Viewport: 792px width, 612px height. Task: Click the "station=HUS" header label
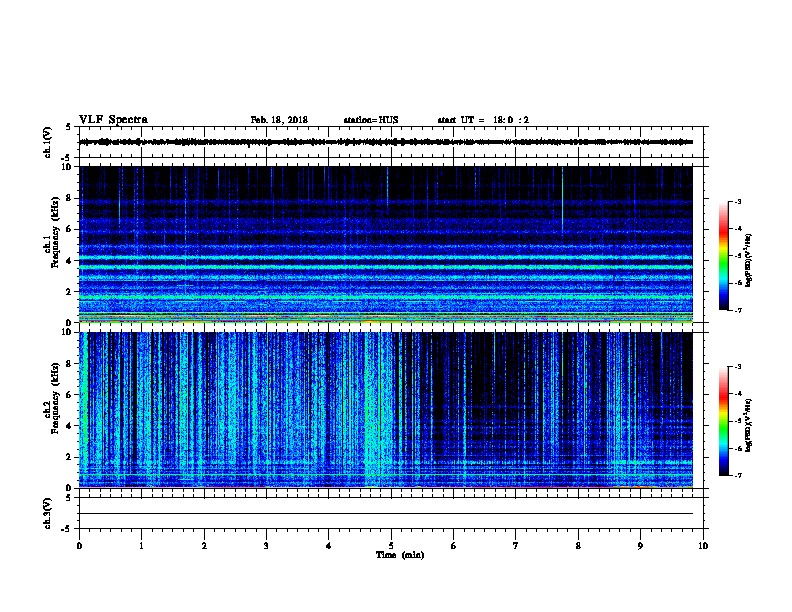click(371, 120)
